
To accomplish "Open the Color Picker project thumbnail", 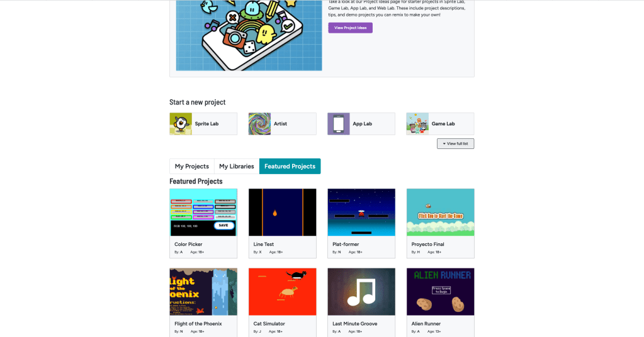I will point(203,213).
